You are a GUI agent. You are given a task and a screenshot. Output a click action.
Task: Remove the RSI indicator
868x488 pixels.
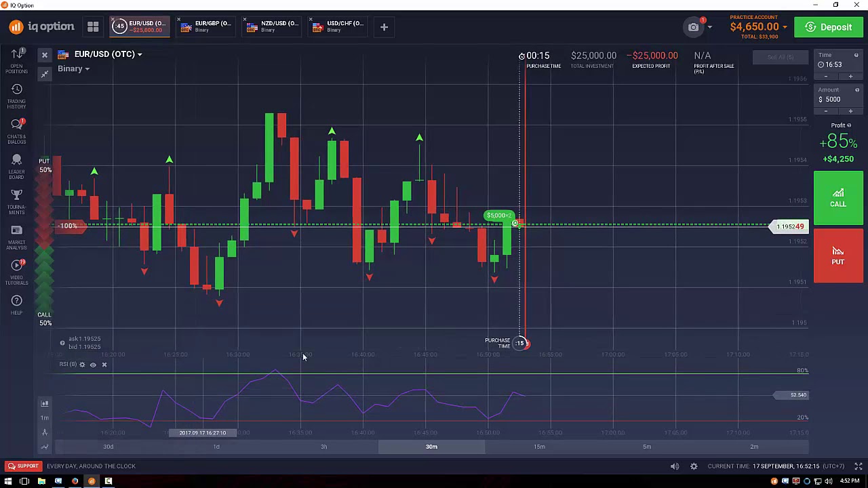coord(104,365)
